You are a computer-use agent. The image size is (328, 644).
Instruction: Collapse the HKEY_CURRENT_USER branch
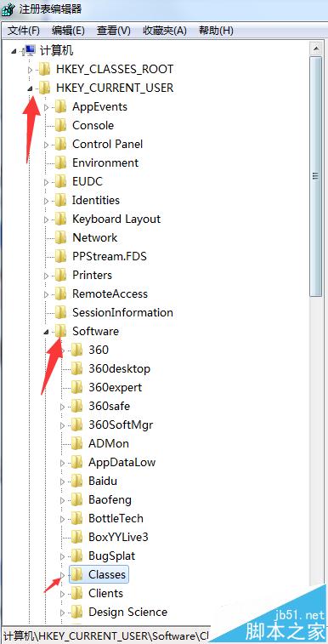[x=30, y=88]
